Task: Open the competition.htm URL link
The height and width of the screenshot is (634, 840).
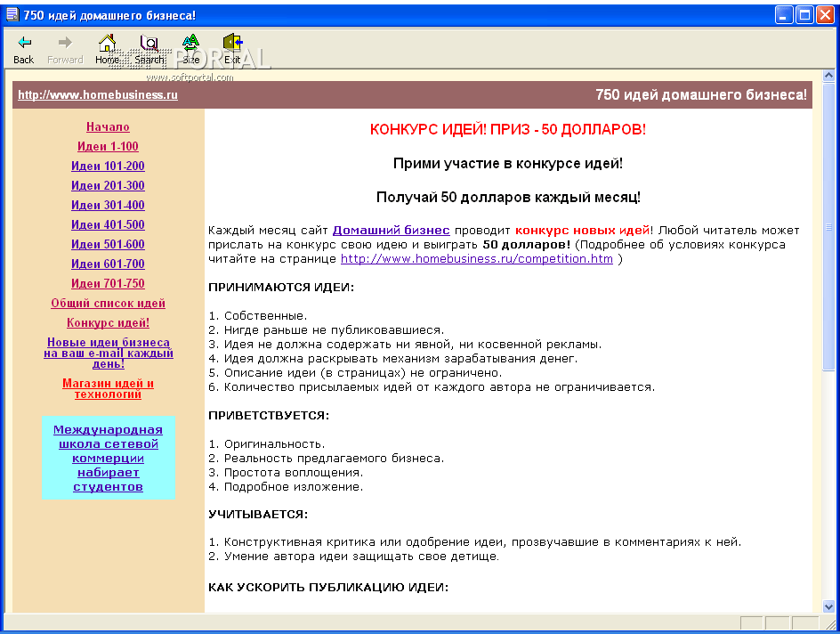Action: click(x=477, y=259)
